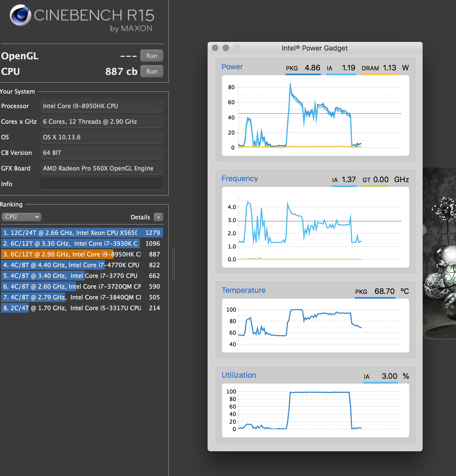Run the OpenGL benchmark
The width and height of the screenshot is (456, 476).
click(x=152, y=56)
